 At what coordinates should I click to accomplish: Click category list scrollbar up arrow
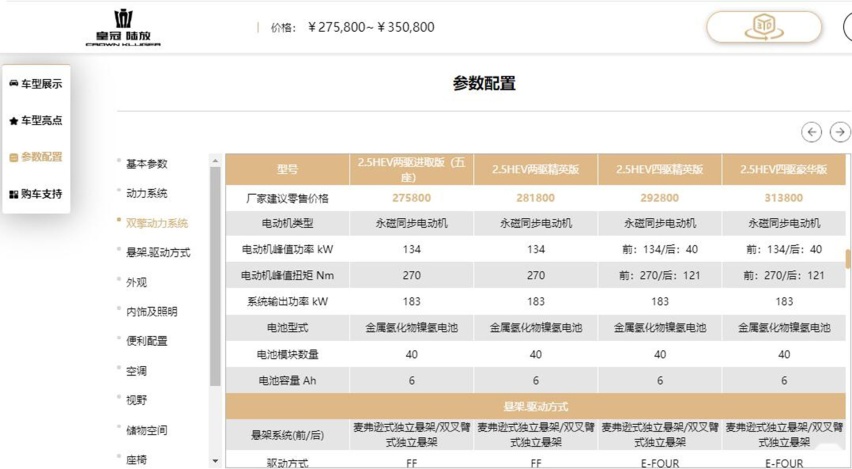pyautogui.click(x=215, y=161)
